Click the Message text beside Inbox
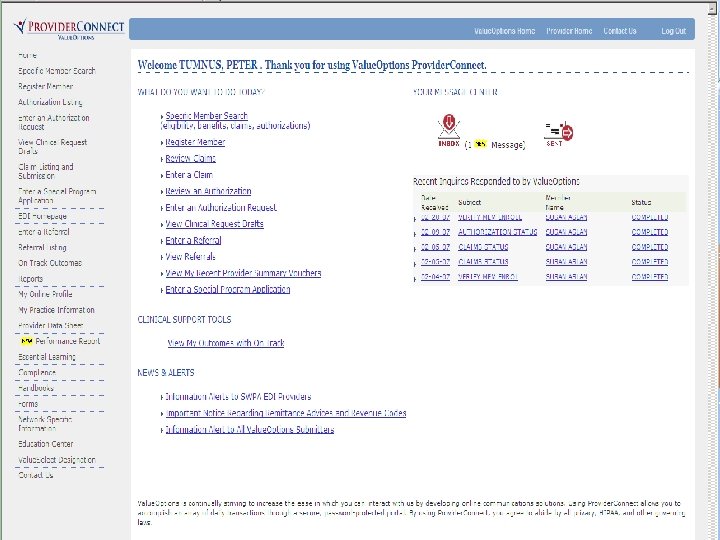This screenshot has height=540, width=720. point(508,145)
